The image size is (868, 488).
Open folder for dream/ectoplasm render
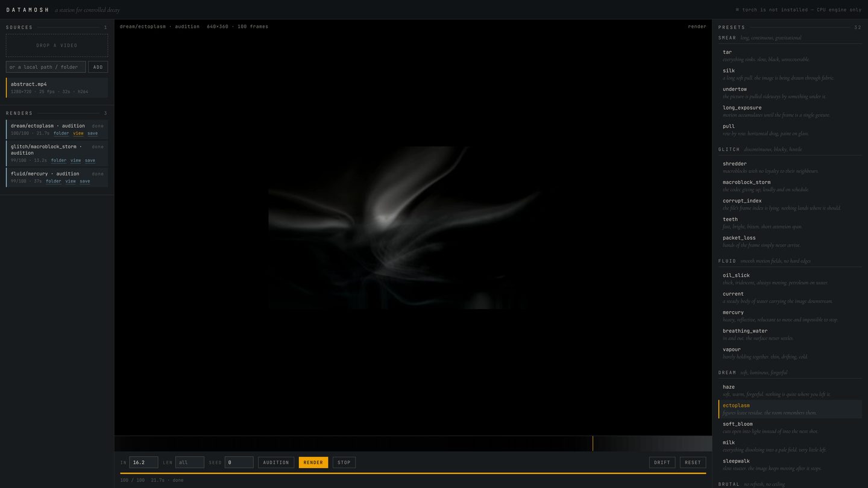tap(61, 133)
